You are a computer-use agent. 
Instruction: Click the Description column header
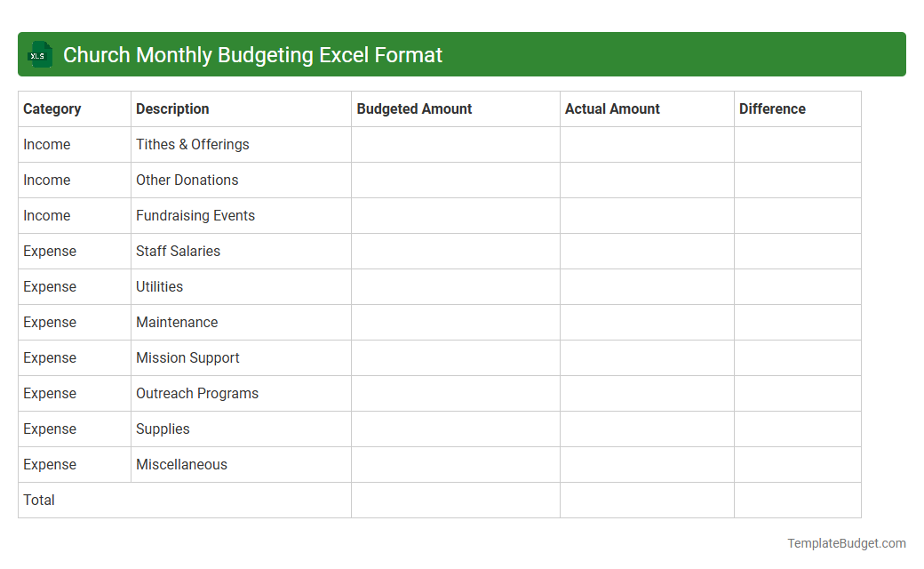[x=172, y=108]
